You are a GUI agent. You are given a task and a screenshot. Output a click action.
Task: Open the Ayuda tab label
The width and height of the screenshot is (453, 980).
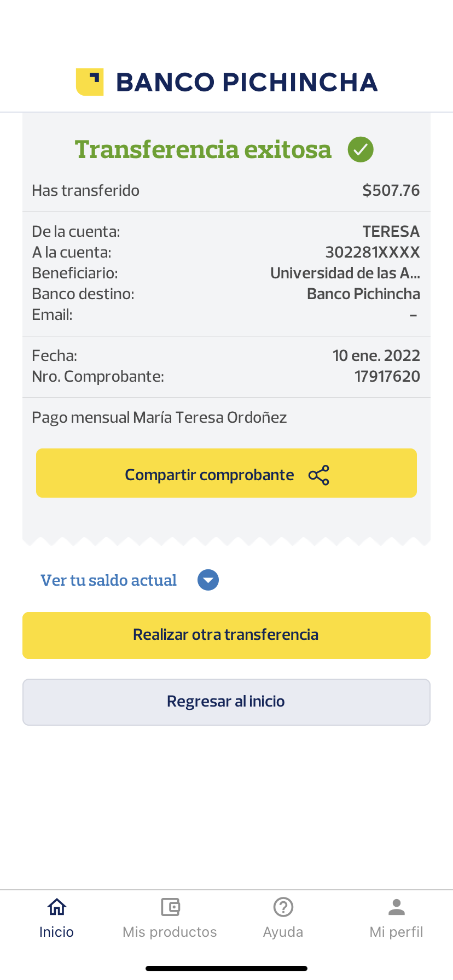coord(283,932)
